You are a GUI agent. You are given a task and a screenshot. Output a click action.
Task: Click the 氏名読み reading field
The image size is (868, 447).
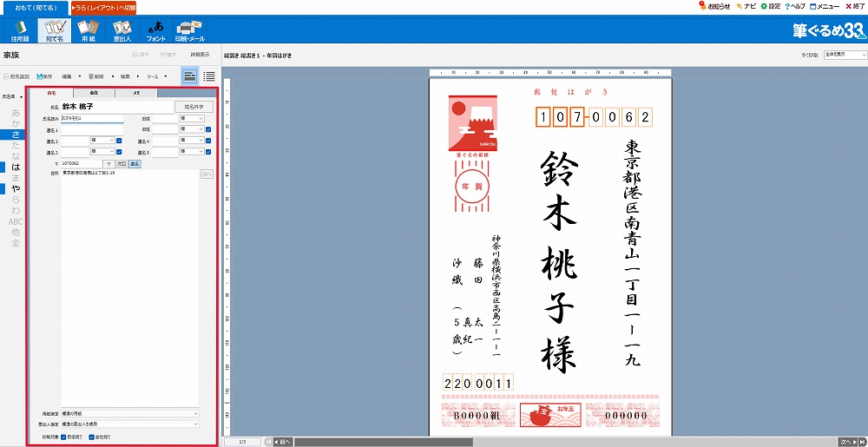[92, 118]
